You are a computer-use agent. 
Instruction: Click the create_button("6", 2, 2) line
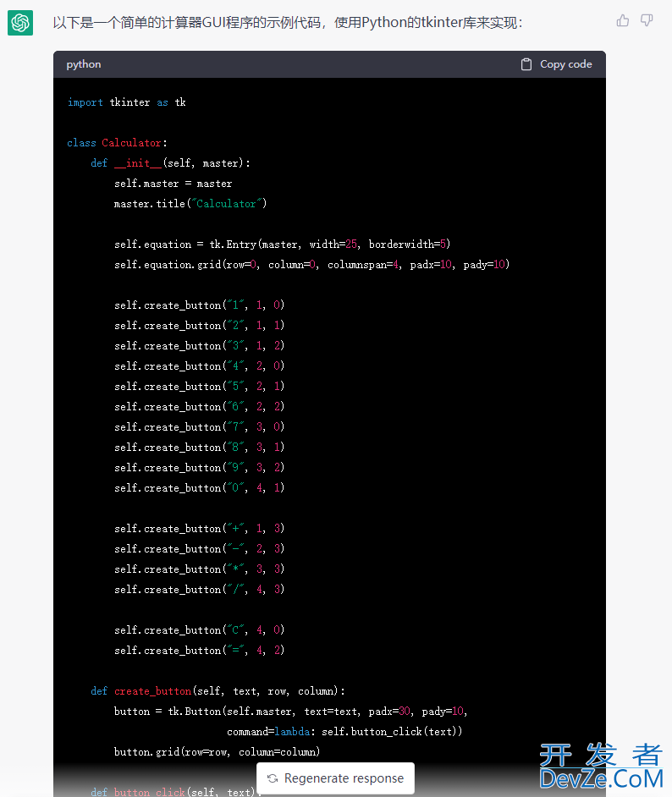coord(199,407)
